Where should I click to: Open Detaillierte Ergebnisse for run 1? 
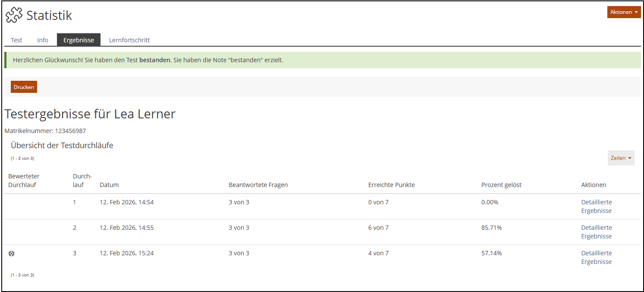click(x=596, y=206)
